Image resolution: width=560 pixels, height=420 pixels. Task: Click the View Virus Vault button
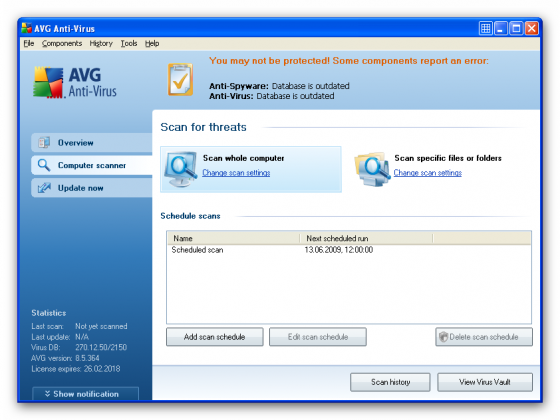485,382
